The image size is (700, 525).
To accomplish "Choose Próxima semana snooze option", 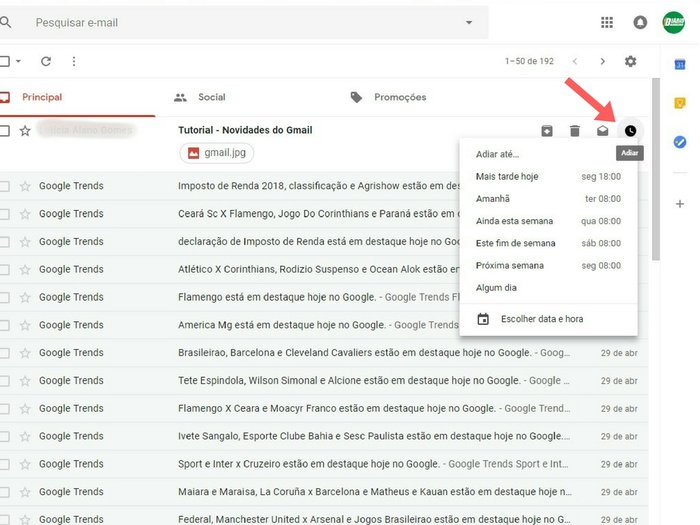I will tap(548, 266).
